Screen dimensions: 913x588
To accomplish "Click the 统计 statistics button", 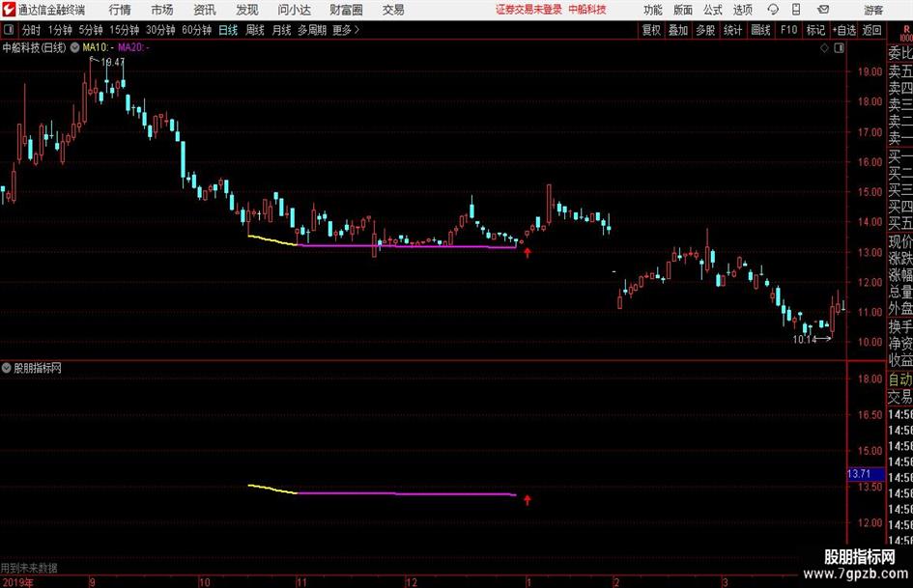I will pyautogui.click(x=732, y=30).
